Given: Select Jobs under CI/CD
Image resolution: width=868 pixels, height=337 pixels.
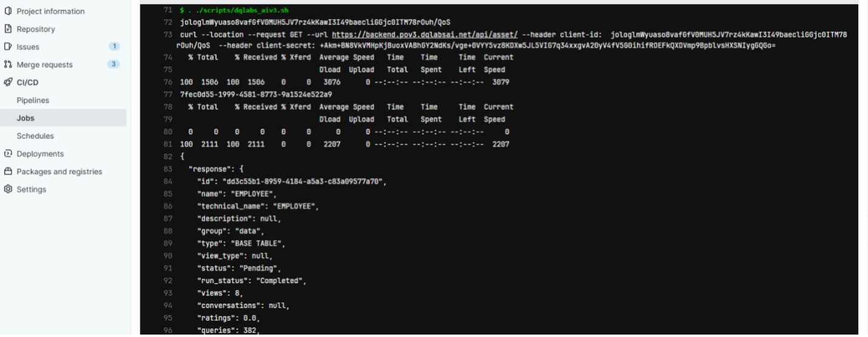Looking at the screenshot, I should click(25, 118).
